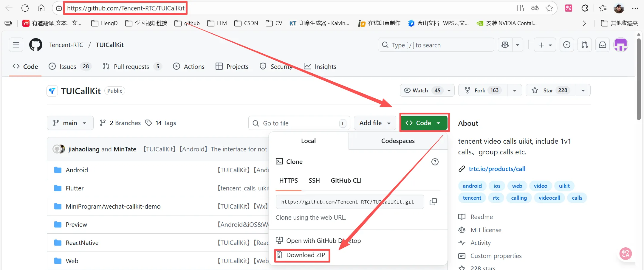Click the GitHub Octocat logo
Viewport: 644px width, 270px height.
point(36,45)
